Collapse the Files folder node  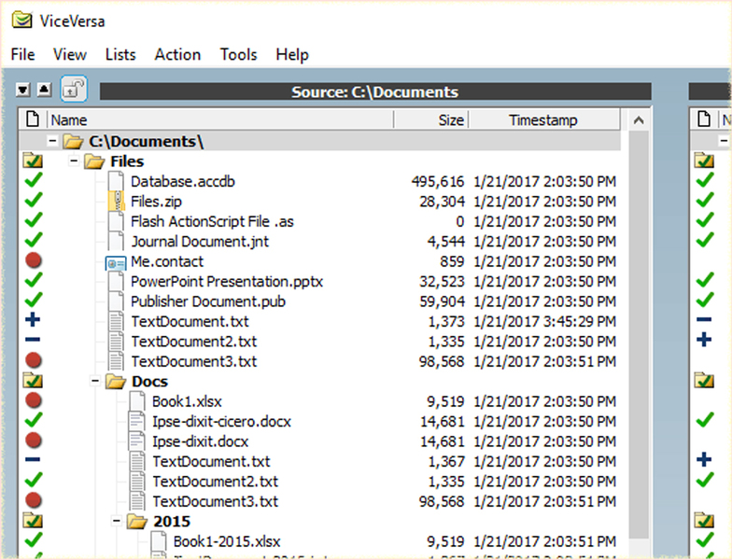[x=74, y=161]
